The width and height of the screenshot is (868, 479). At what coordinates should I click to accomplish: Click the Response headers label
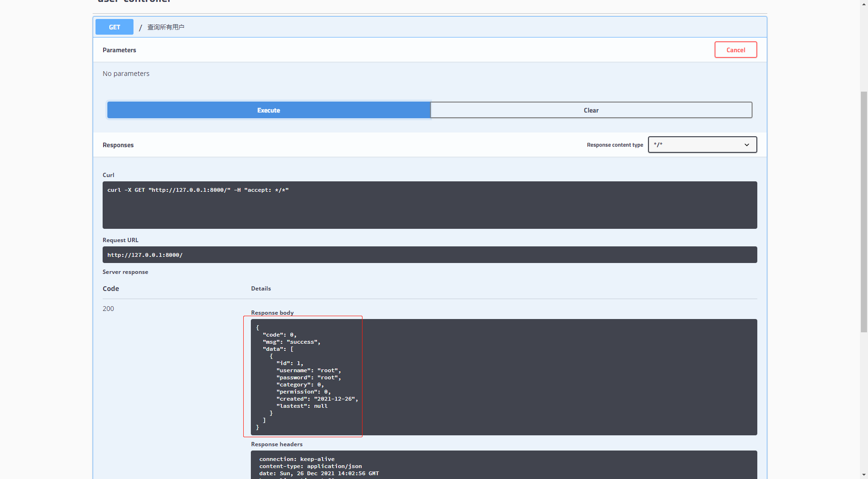click(x=277, y=444)
